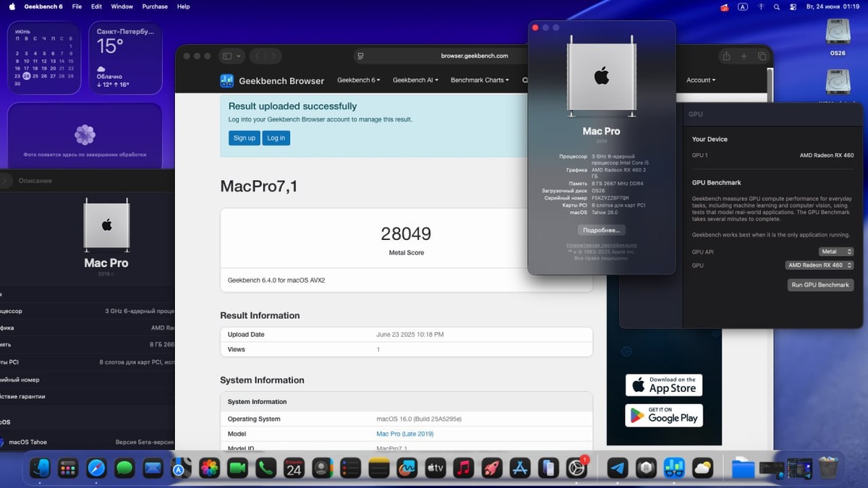Open Notes app in the Dock
Viewport: 868px width, 488px height.
click(x=379, y=468)
